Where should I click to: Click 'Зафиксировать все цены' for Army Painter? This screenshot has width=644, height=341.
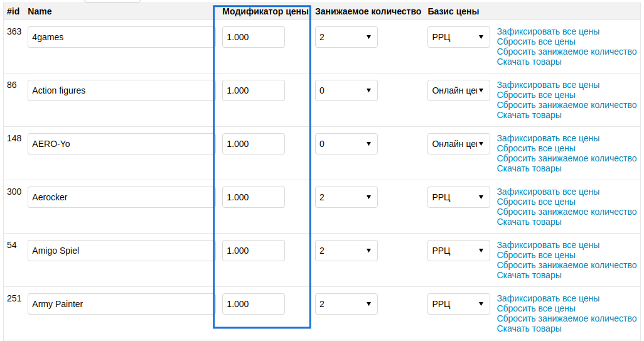548,298
